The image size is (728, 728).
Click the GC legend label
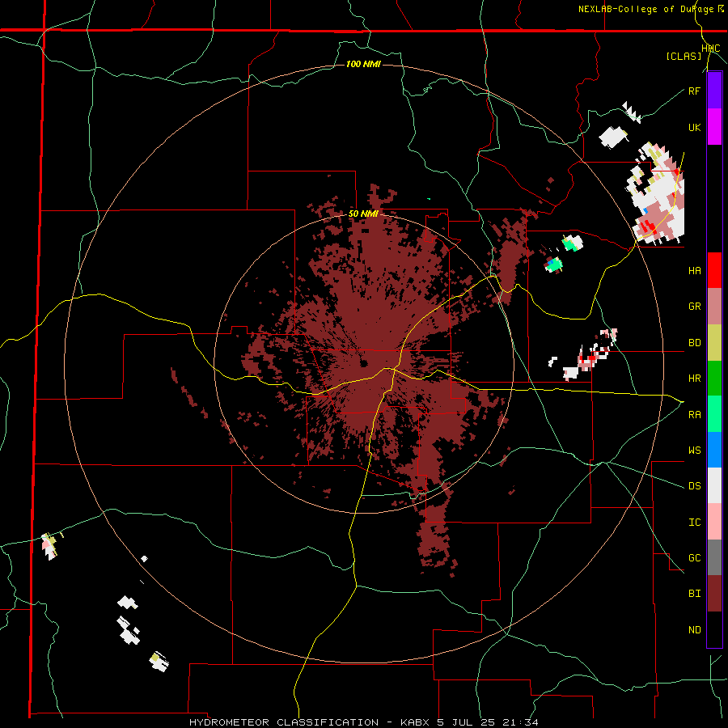point(694,558)
